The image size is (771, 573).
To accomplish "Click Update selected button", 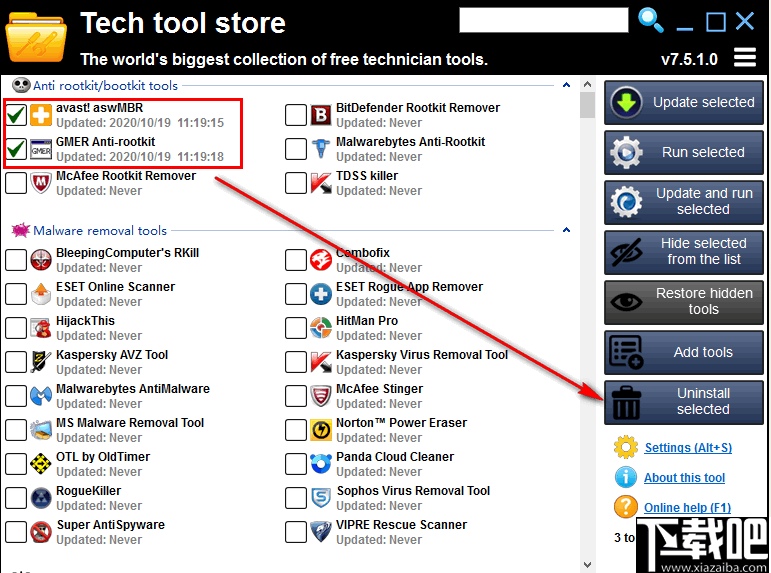I will [683, 102].
